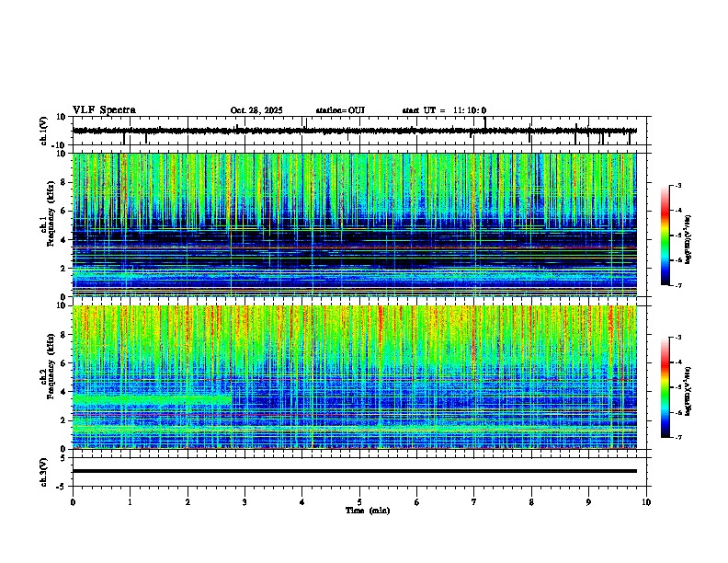Click time axis tick label "1"
The width and height of the screenshot is (728, 563).
[x=130, y=502]
